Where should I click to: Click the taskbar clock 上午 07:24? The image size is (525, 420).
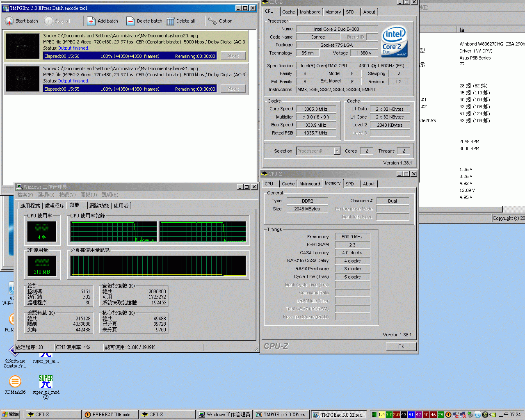pyautogui.click(x=509, y=415)
